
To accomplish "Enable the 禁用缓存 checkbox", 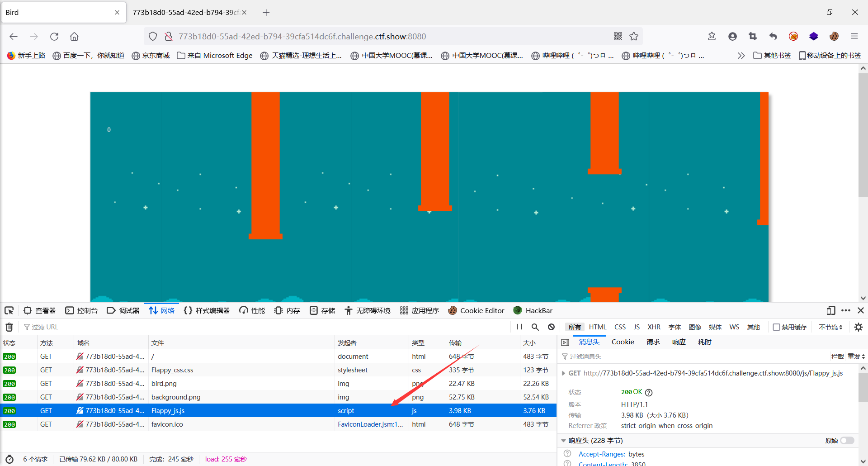I will pyautogui.click(x=776, y=327).
